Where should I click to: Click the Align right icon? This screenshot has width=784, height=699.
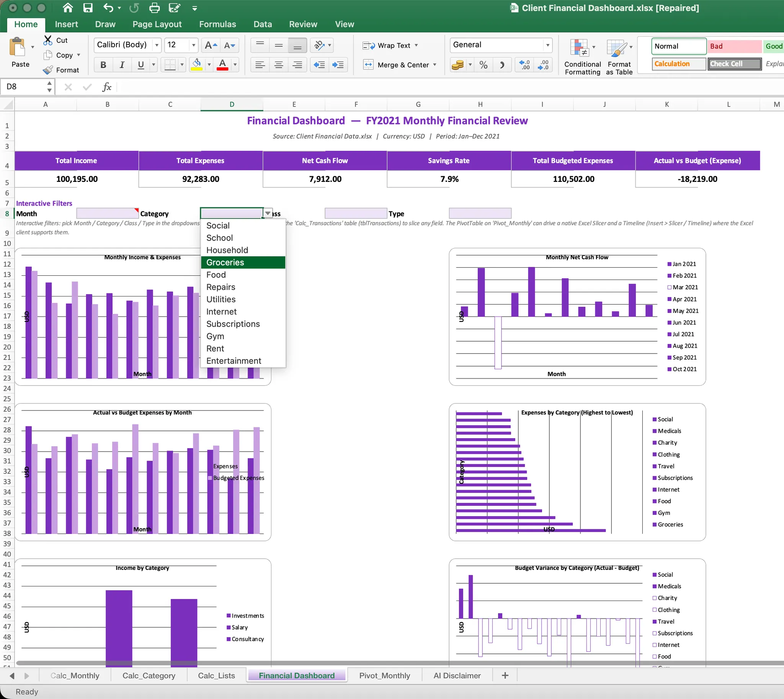pyautogui.click(x=297, y=65)
